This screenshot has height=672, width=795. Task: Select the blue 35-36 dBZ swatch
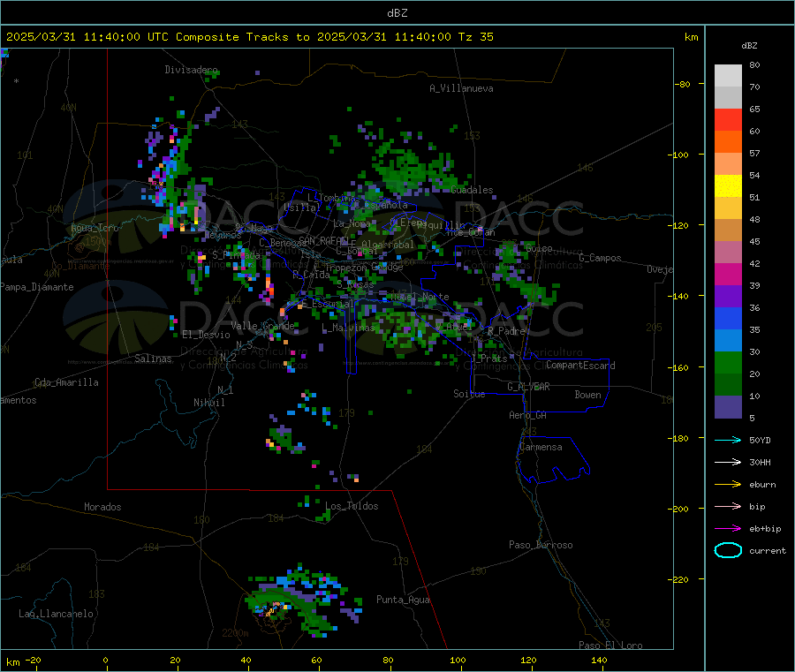[x=728, y=319]
